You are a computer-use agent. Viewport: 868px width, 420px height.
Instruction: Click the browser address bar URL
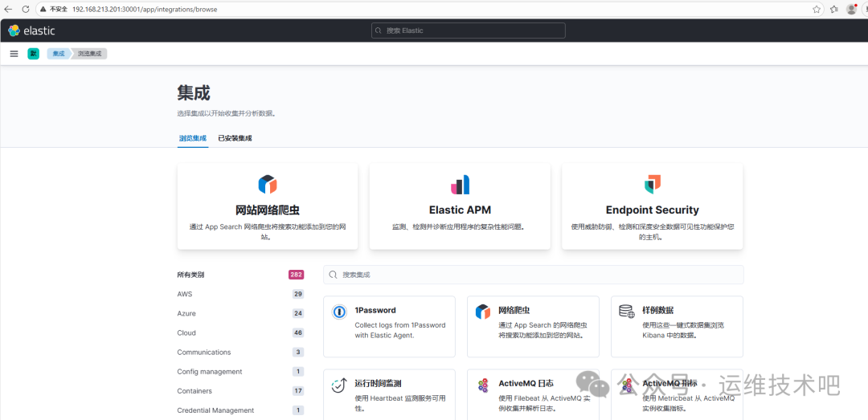pyautogui.click(x=145, y=10)
